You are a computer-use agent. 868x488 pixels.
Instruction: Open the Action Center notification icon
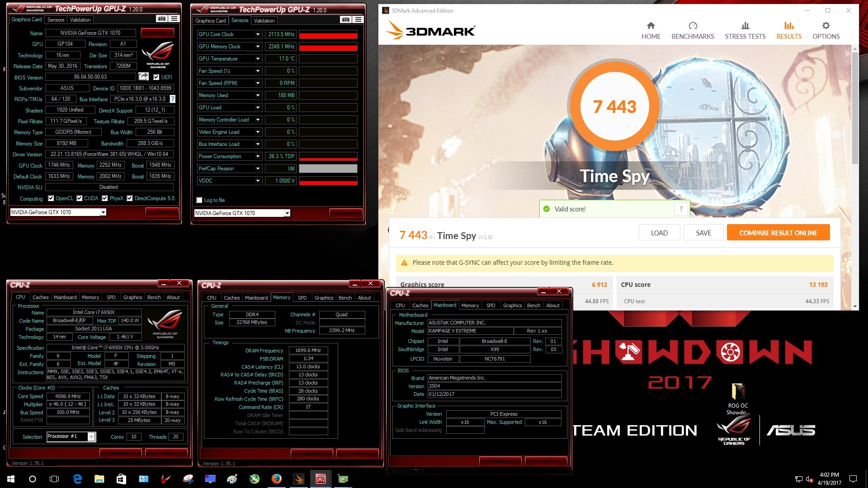point(853,479)
